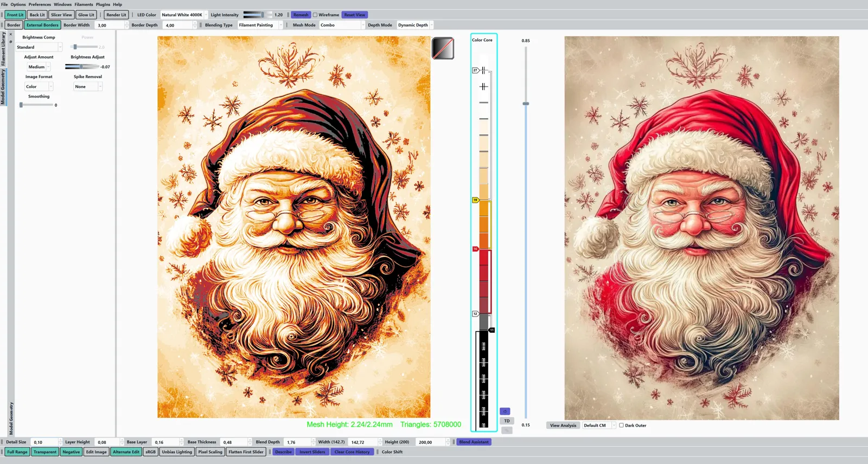Toggle External Borders option
The image size is (868, 464).
point(42,25)
